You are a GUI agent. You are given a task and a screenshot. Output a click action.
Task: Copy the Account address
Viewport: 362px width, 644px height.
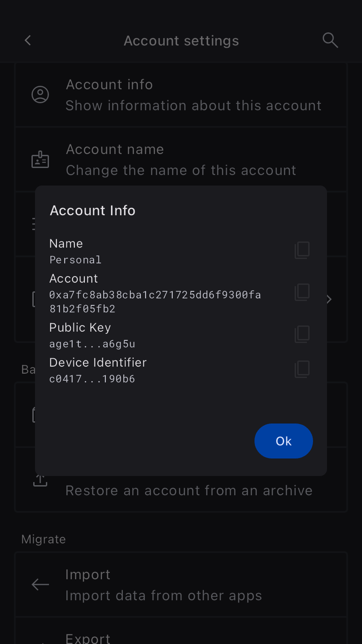tap(302, 292)
